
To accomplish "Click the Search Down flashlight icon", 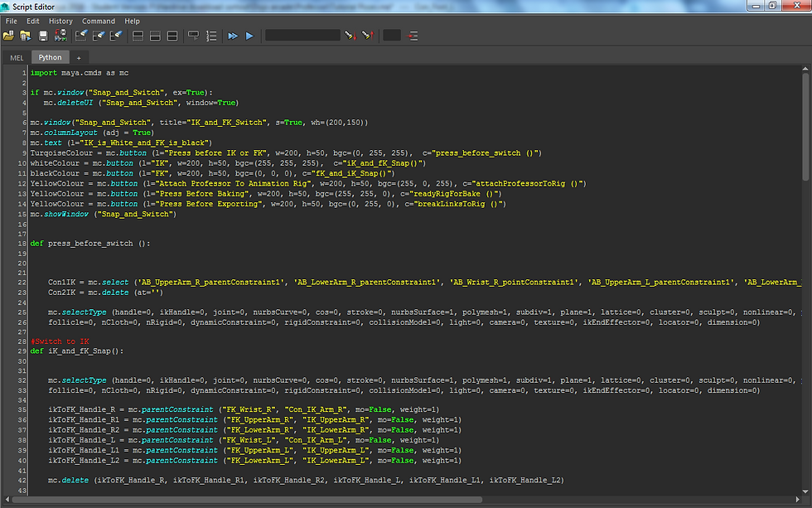I will [350, 36].
